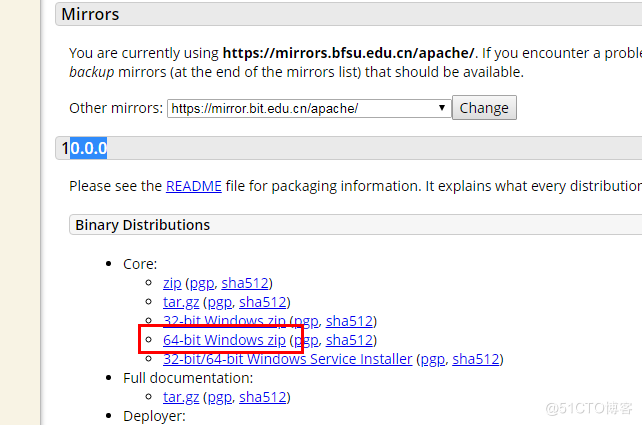Image resolution: width=642 pixels, height=425 pixels.
Task: Open pgp signature for Core tar.gz
Action: (x=219, y=302)
